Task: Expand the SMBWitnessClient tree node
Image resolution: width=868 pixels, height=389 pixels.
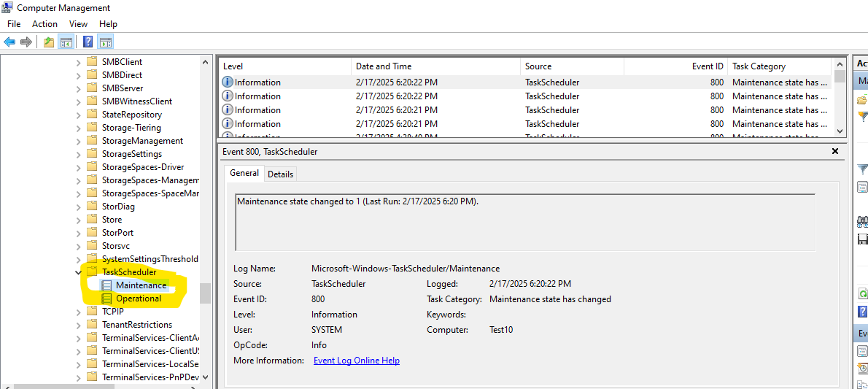Action: tap(78, 101)
